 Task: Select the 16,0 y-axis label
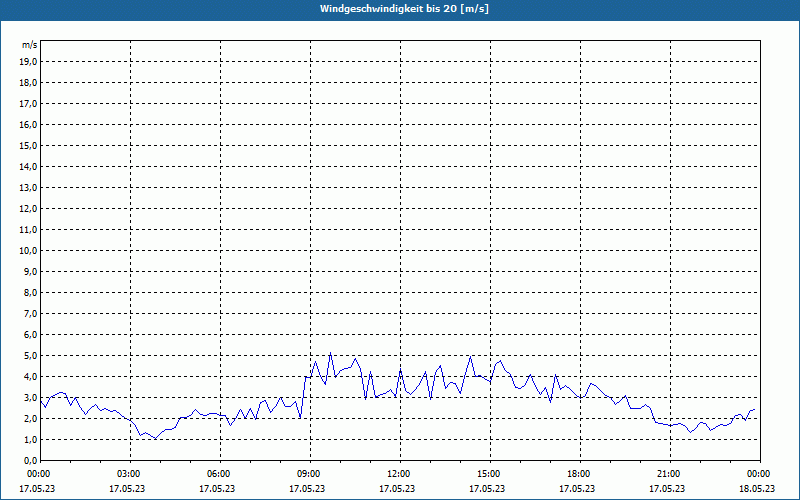tap(28, 124)
